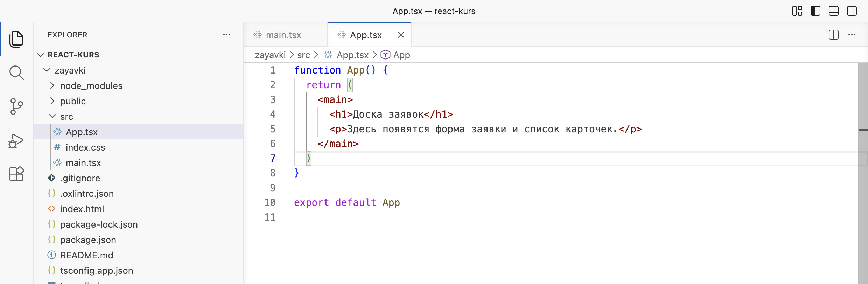868x284 pixels.
Task: Toggle the bottom panel visibility
Action: 834,11
